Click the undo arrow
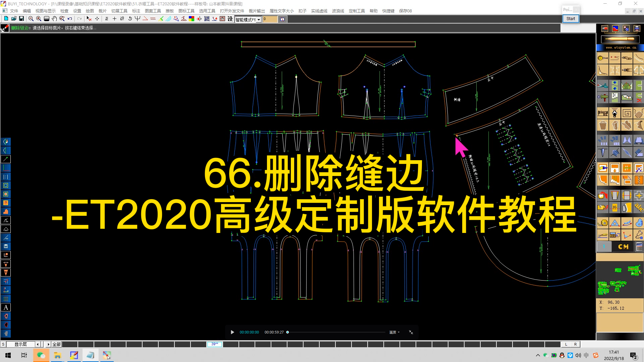The image size is (644, 362). click(x=70, y=19)
